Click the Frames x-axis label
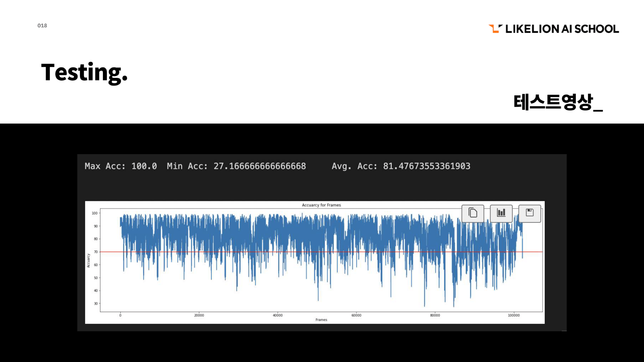This screenshot has height=362, width=644. 321,320
